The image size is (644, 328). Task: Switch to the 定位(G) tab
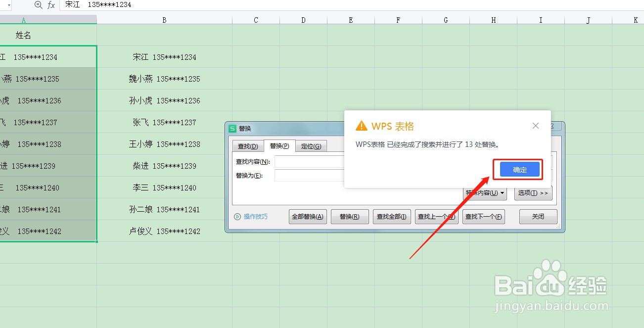pos(311,146)
